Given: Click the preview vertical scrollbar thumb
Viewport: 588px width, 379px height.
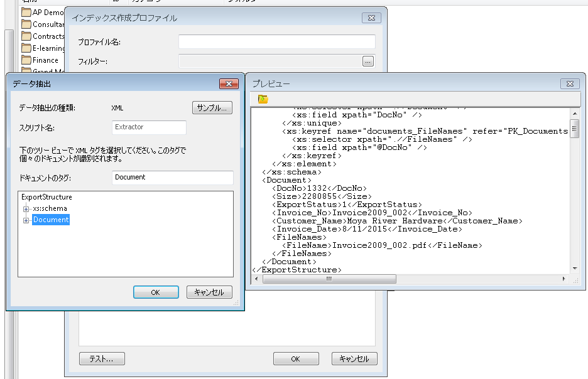Looking at the screenshot, I should [x=575, y=129].
